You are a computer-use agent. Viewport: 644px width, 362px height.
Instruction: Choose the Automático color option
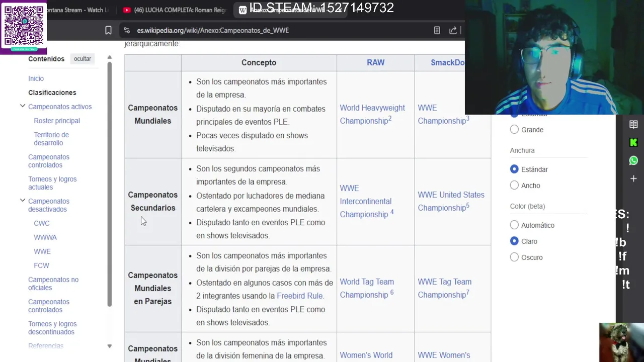point(514,225)
